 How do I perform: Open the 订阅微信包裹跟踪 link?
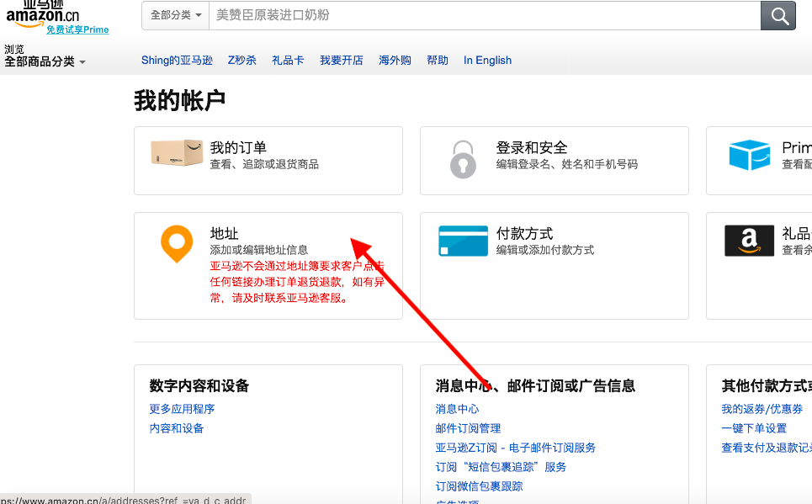[479, 486]
